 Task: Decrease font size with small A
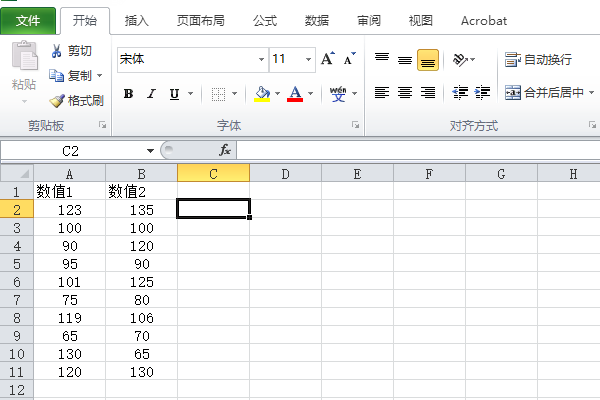(x=349, y=59)
